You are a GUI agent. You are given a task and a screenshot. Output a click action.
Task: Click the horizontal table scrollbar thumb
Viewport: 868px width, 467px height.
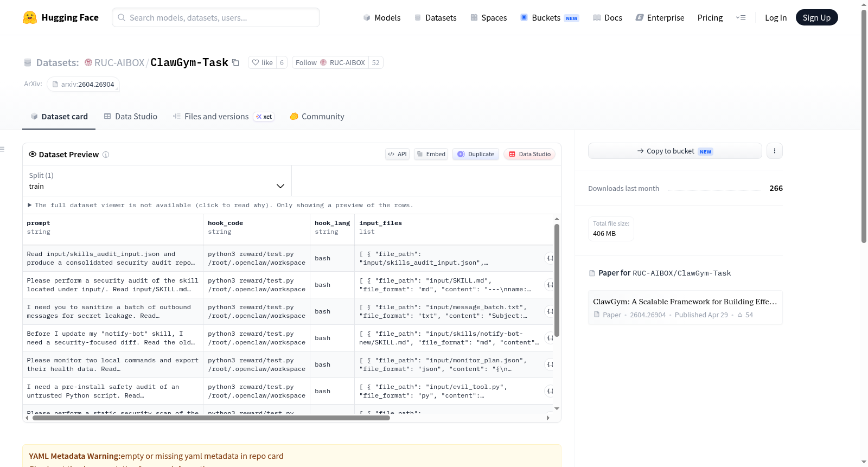211,418
